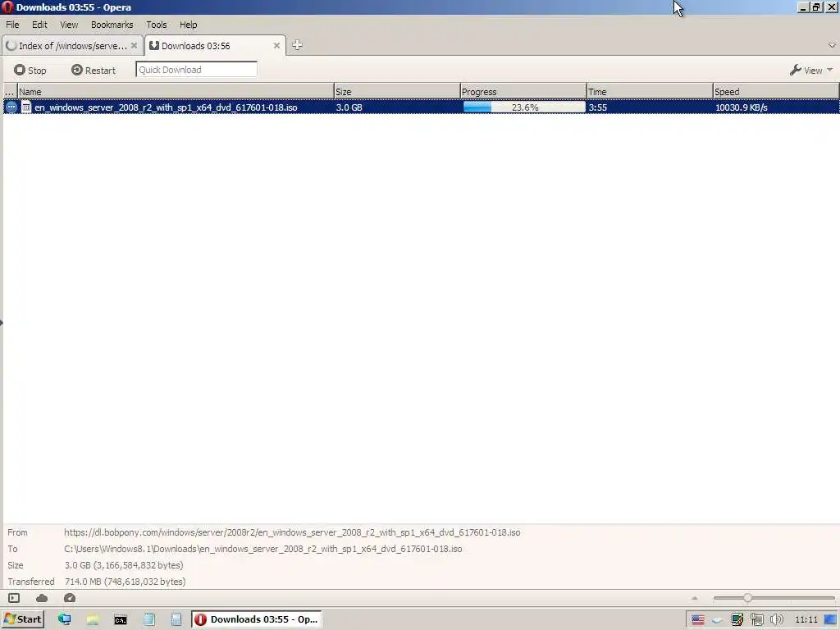This screenshot has height=630, width=840.
Task: Click the network tray icon
Action: tap(757, 620)
